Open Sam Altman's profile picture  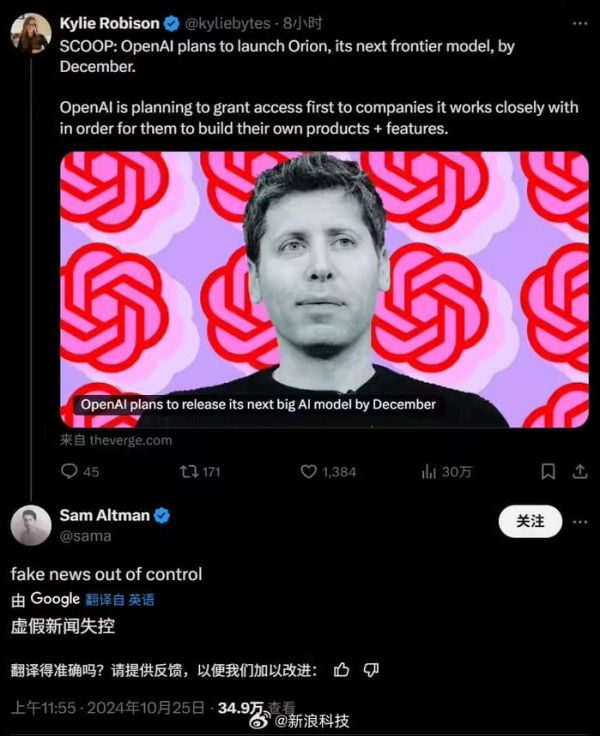(31, 525)
